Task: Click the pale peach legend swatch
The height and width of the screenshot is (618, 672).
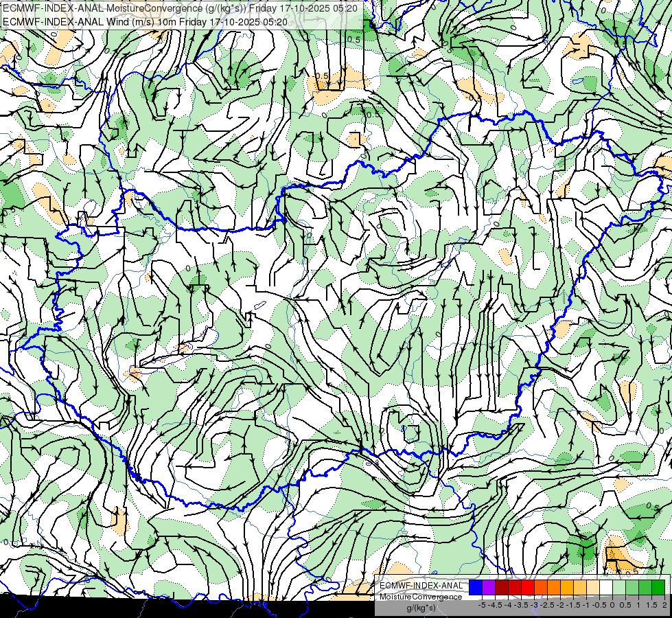Action: 592,588
